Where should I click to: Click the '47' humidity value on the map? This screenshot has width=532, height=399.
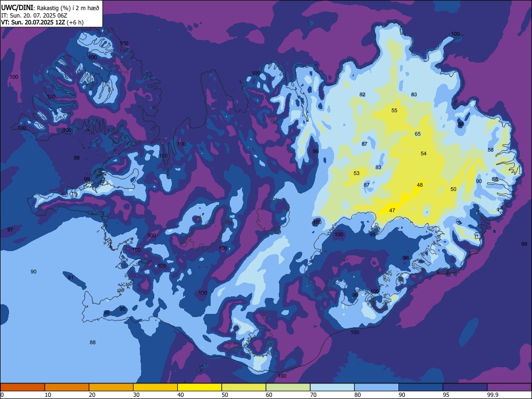pyautogui.click(x=392, y=210)
